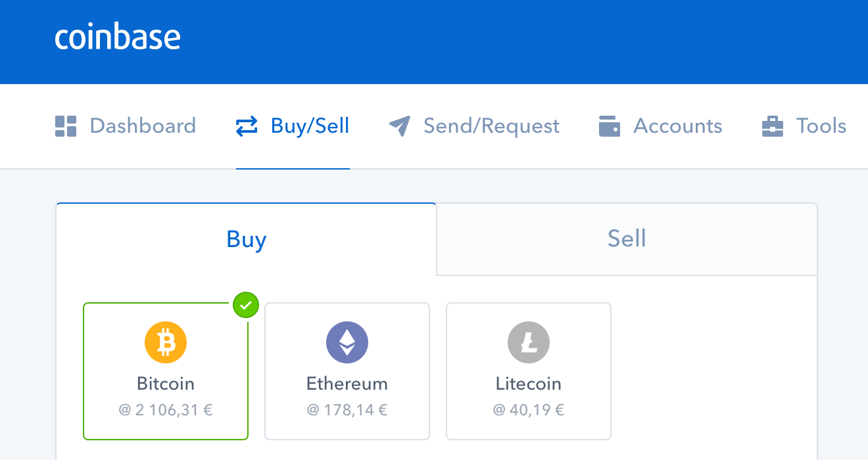
Task: Click the Send/Request paper plane icon
Action: 400,126
